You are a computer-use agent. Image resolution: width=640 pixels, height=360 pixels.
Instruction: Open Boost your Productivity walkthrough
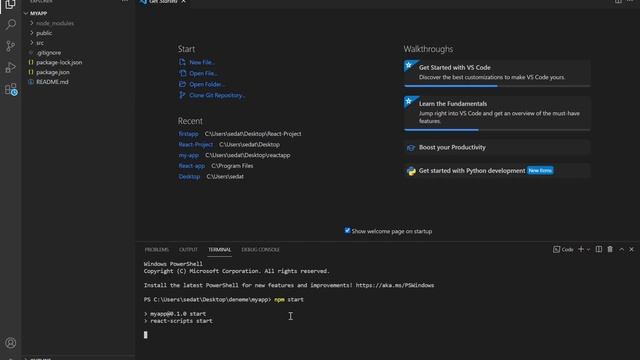[x=497, y=147]
